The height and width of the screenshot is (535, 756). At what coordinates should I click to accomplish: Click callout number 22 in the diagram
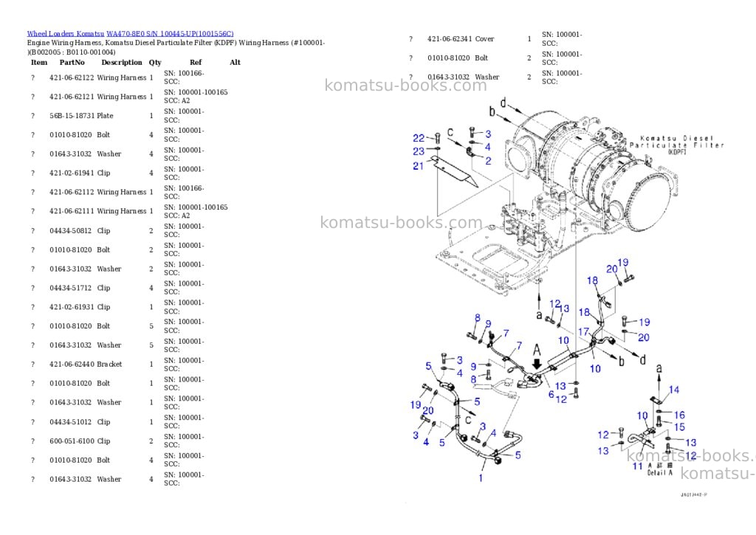pos(419,138)
